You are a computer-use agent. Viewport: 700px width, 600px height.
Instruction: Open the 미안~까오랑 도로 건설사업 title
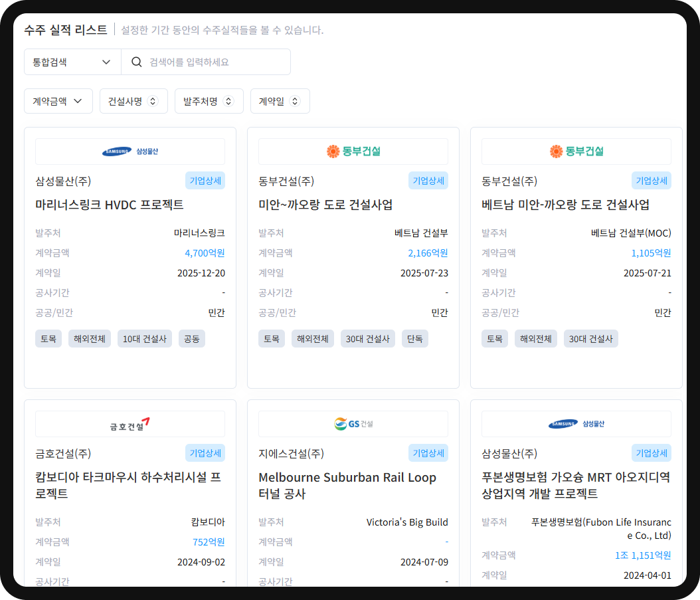[x=325, y=205]
